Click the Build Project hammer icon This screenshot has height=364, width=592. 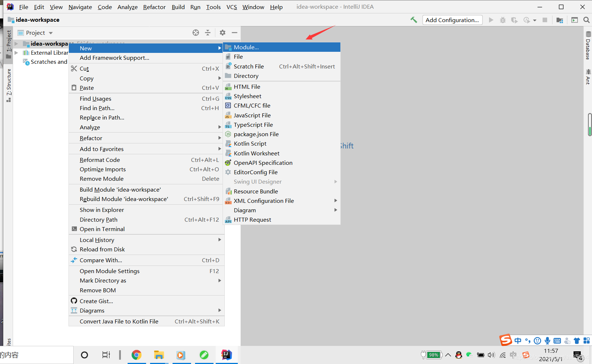414,20
